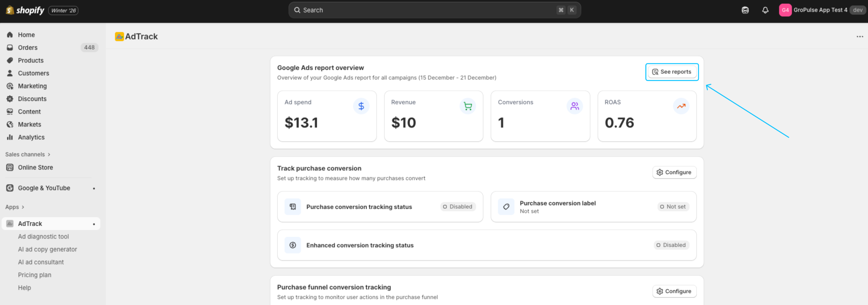Click the Not set status badge
Viewport: 868px width, 305px height.
point(673,207)
